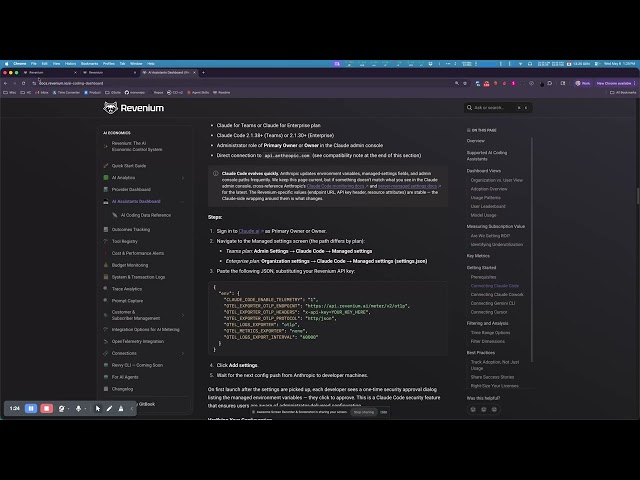Screen dimensions: 640x480
Task: Open Integration Options for AI Metering
Action: tap(145, 329)
